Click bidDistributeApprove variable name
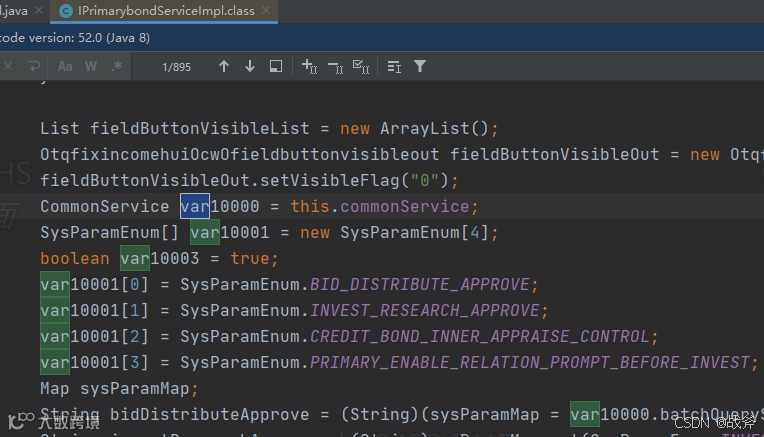Viewport: 764px width, 437px height. pos(210,415)
